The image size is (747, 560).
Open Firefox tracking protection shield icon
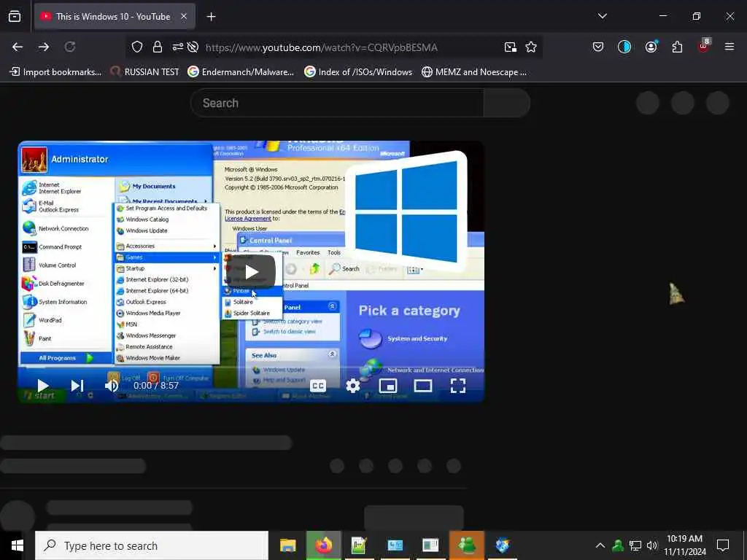137,47
